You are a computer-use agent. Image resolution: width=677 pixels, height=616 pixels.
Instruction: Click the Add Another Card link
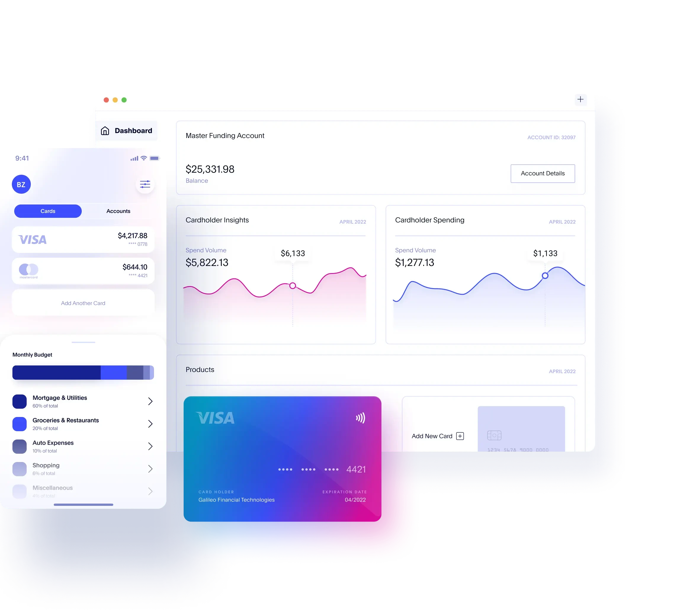pos(83,302)
